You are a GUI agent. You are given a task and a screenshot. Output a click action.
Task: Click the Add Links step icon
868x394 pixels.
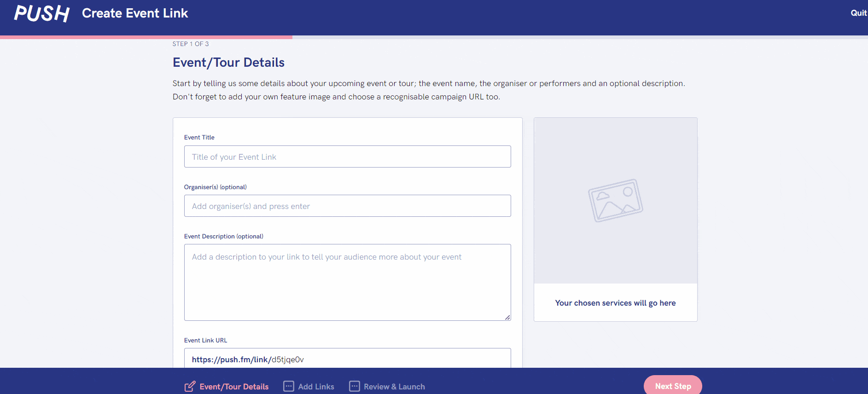pyautogui.click(x=289, y=386)
